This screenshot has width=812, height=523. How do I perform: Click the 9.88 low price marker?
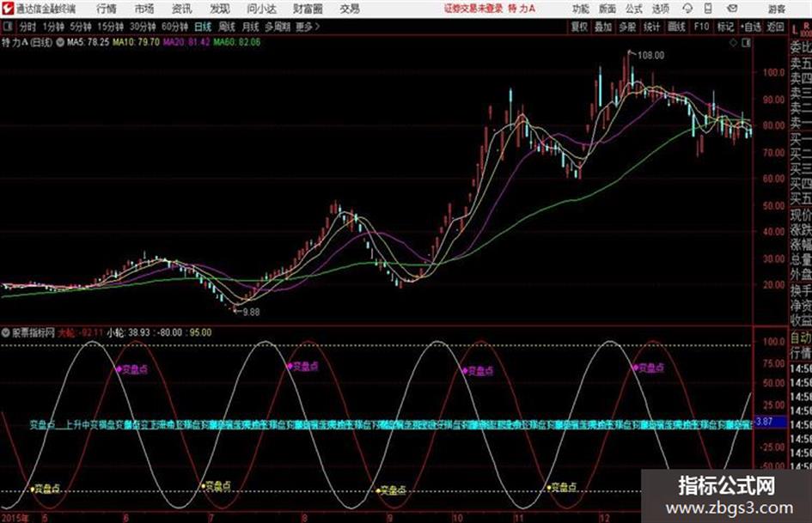pyautogui.click(x=251, y=313)
